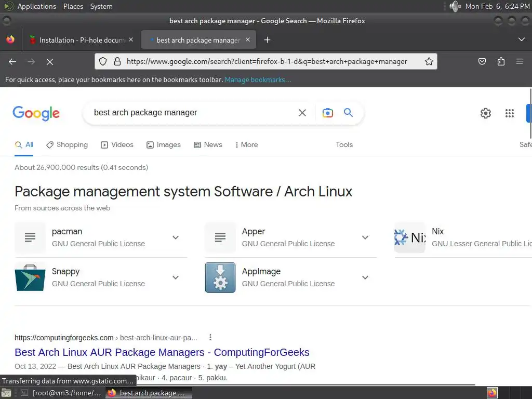This screenshot has width=532, height=399.
Task: Click the computingforgeeks.com URL breadcrumb
Action: click(105, 338)
